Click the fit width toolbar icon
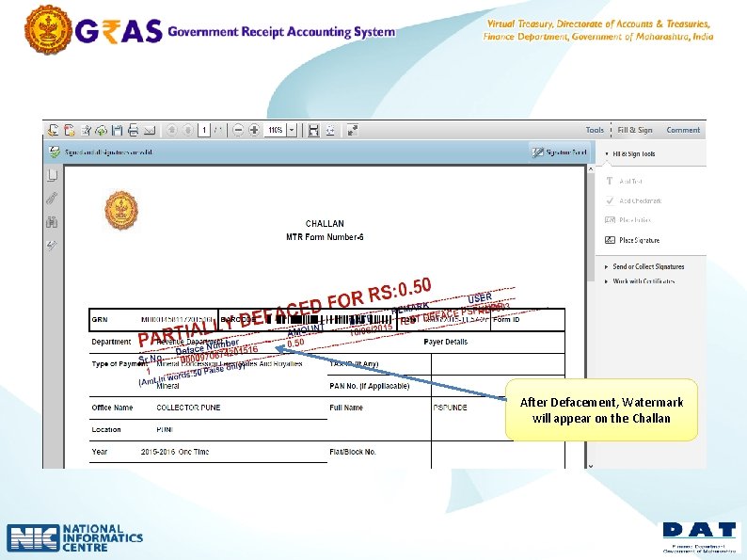Screen dimensions: 747x560 (330, 130)
